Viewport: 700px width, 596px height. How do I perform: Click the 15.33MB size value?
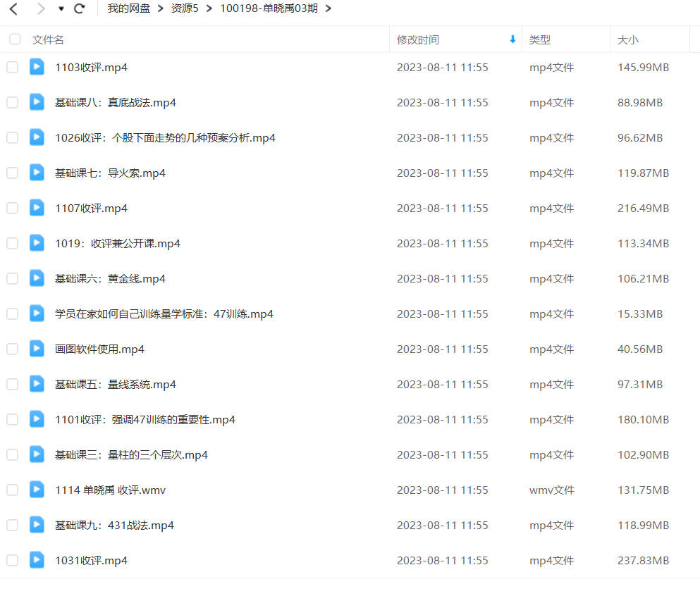click(x=640, y=314)
